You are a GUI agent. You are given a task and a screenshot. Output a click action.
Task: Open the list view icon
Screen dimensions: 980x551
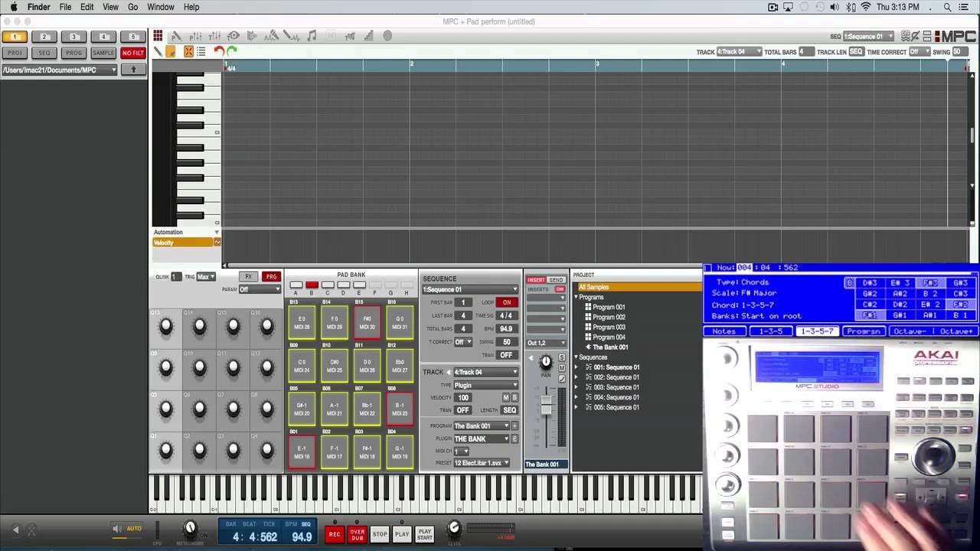(201, 51)
